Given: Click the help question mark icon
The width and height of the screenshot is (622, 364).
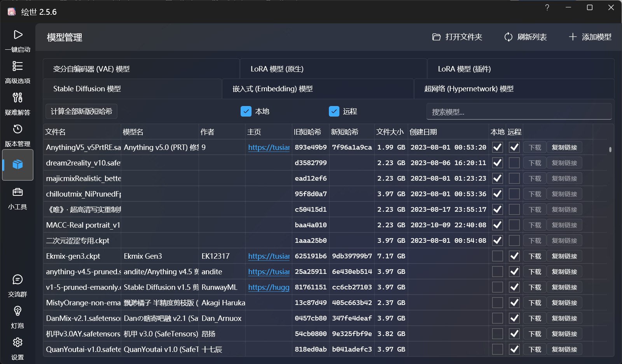Looking at the screenshot, I should click(547, 8).
